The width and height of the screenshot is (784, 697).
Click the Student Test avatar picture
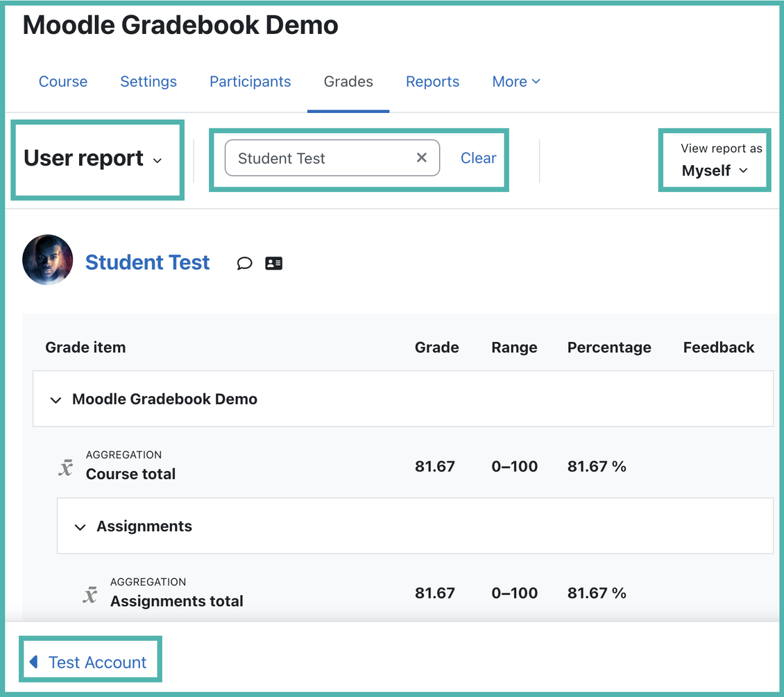coord(47,260)
